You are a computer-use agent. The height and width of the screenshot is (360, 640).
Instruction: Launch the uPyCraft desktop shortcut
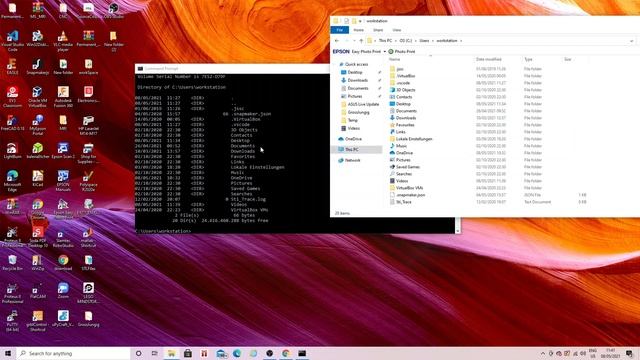click(63, 318)
